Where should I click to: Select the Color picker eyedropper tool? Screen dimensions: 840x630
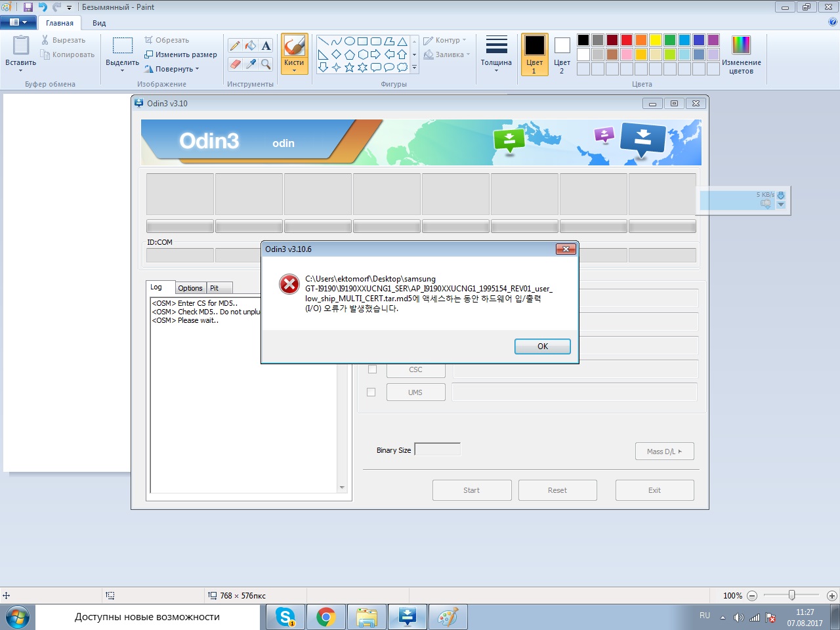click(x=250, y=64)
